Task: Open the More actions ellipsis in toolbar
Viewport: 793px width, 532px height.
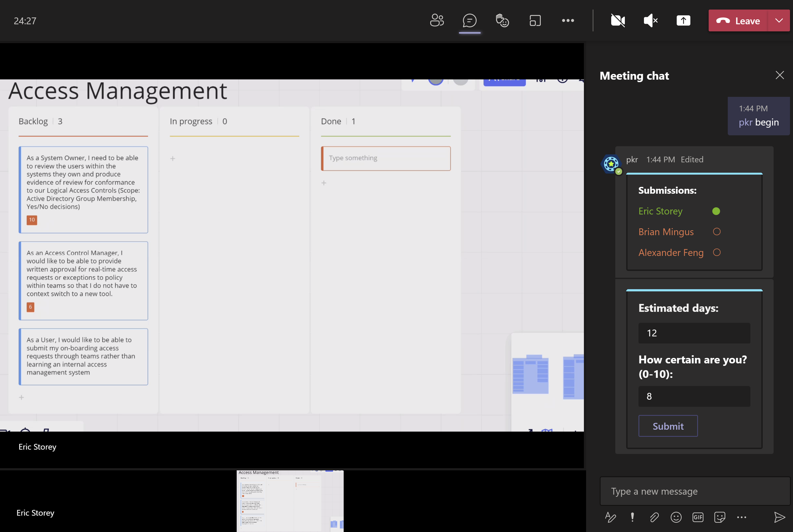Action: (568, 20)
